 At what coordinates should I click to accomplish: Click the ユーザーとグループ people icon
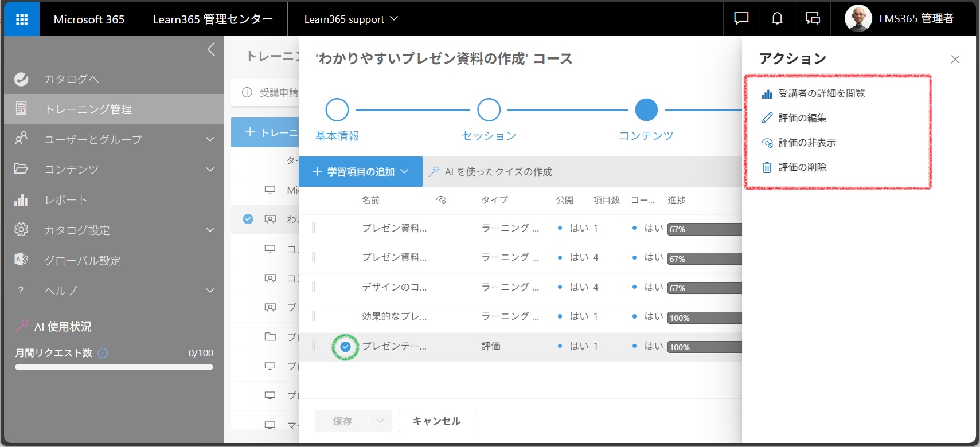[21, 139]
